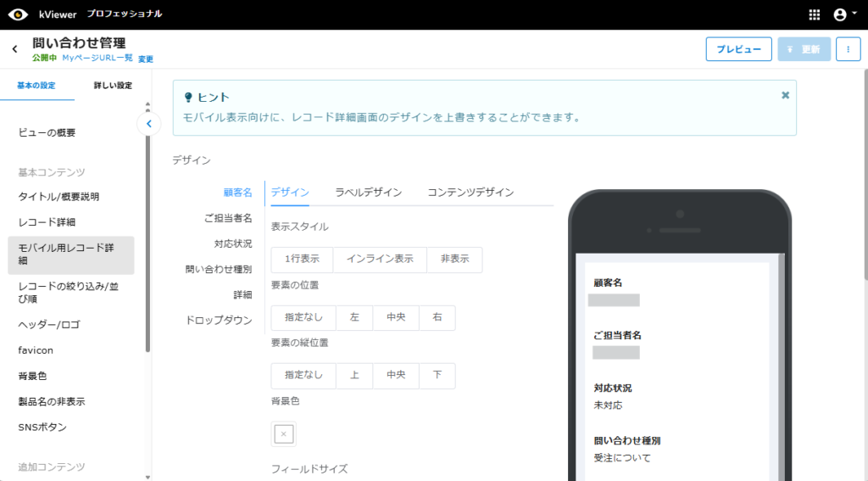Set 要素の位置 to 指定なし

point(303,317)
